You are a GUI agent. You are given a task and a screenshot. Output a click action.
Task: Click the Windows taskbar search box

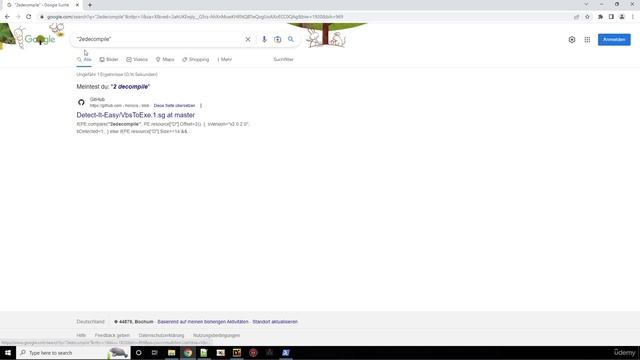(x=73, y=353)
